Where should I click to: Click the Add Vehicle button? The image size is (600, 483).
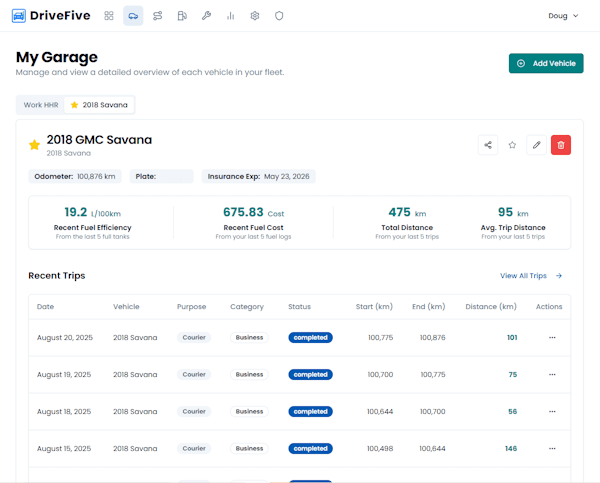pos(546,63)
